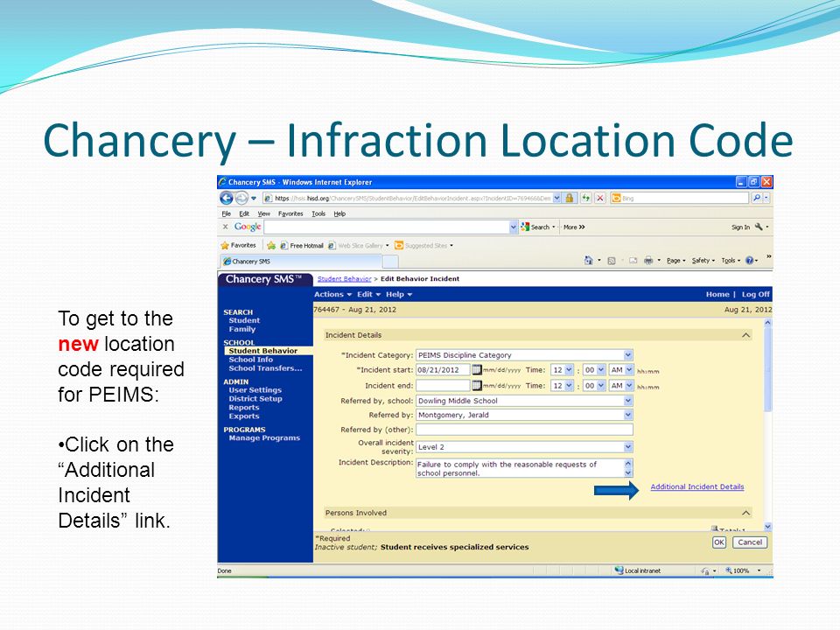Click the Student Behavior breadcrumb link
This screenshot has width=840, height=630.
pos(344,278)
